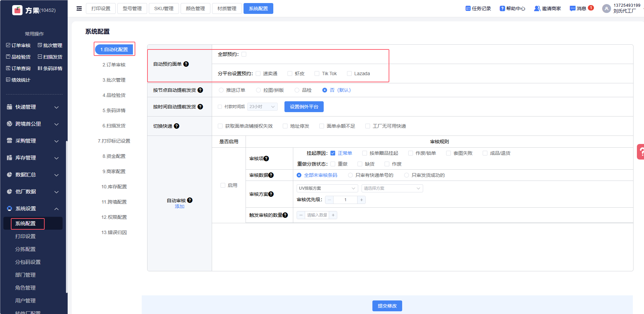Select the 推送订单 radio option

coord(221,90)
